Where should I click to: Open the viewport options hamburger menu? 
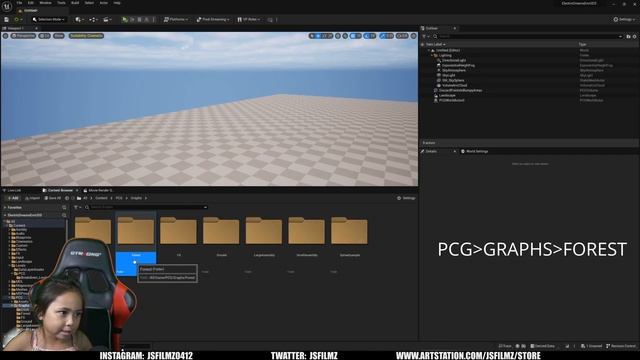click(x=5, y=36)
